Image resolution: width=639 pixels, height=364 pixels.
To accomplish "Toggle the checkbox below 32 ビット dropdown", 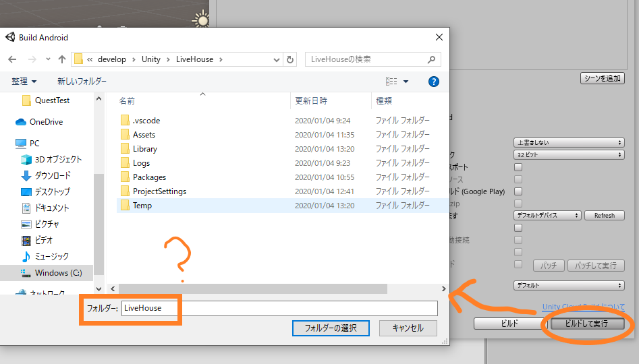I will tap(518, 167).
